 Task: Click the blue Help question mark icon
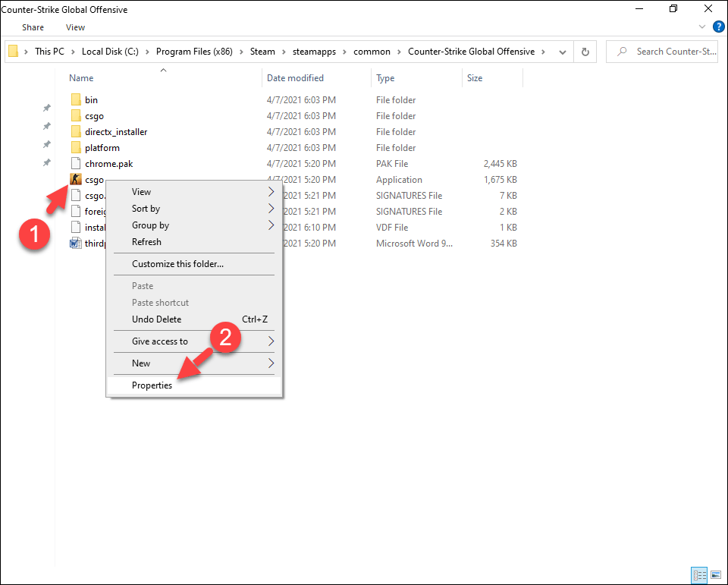point(718,27)
